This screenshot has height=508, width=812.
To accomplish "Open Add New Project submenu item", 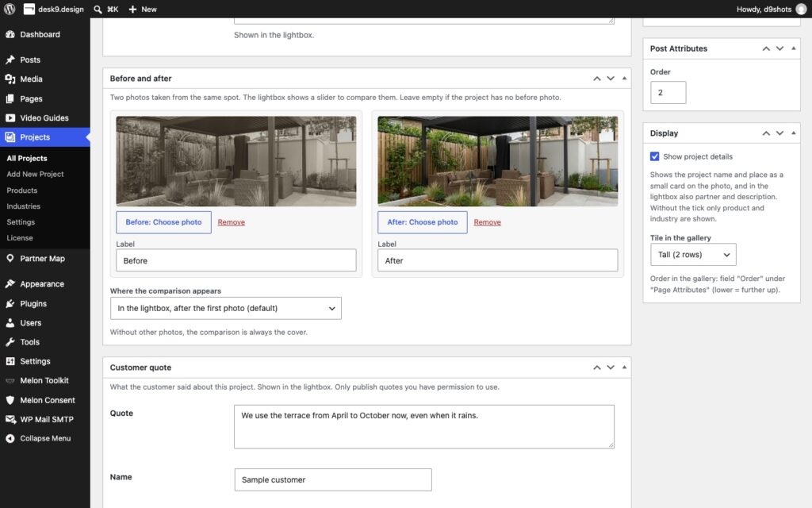I will tap(35, 174).
